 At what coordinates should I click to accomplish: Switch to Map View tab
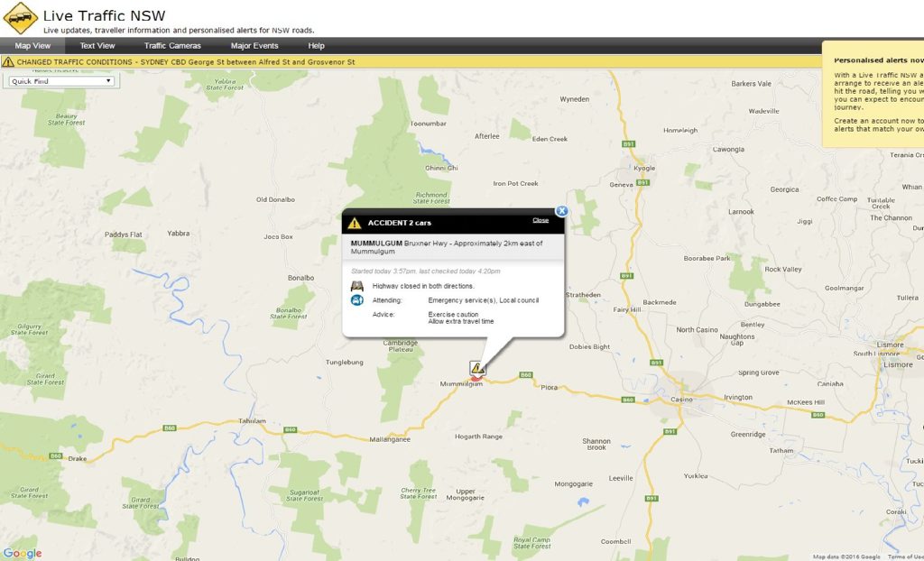[32, 45]
